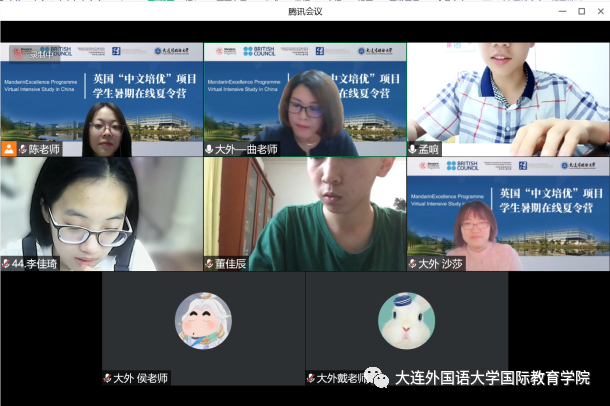Click the muted mic icon beside 陈老师
The image size is (610, 406).
coord(23,149)
